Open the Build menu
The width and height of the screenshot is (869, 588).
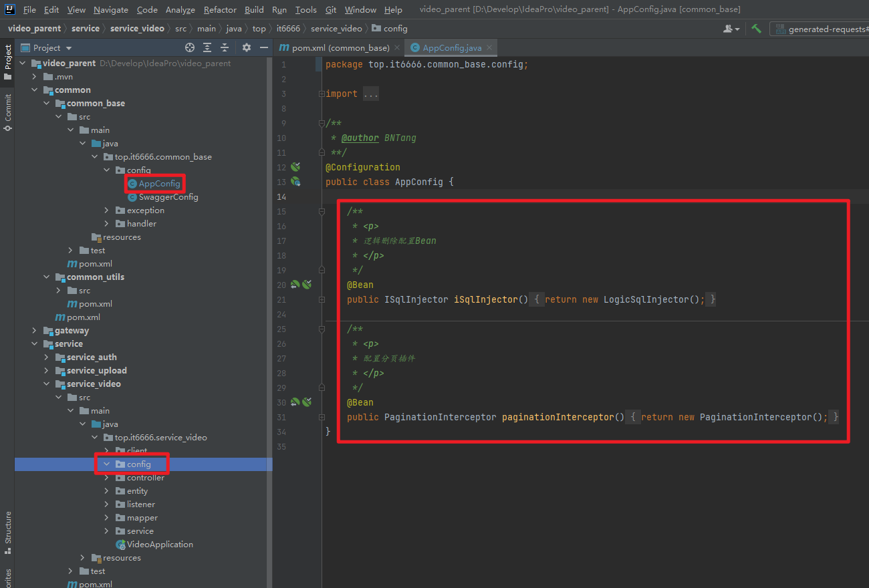(254, 9)
